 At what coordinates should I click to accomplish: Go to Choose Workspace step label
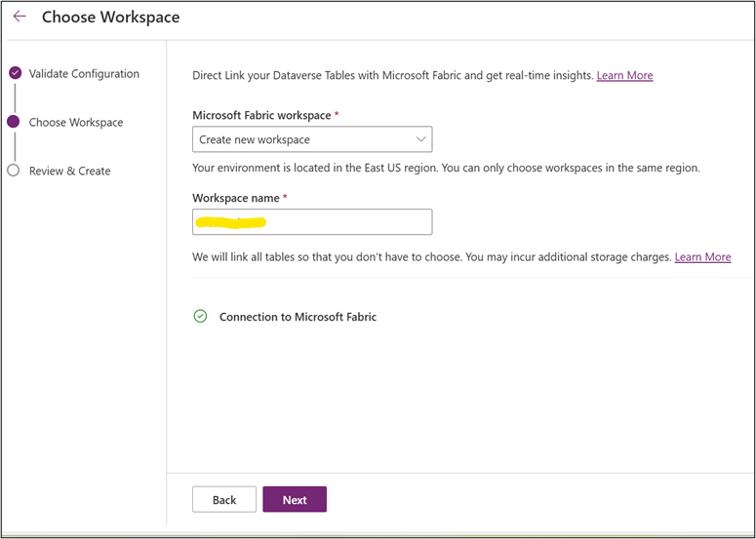pos(76,123)
